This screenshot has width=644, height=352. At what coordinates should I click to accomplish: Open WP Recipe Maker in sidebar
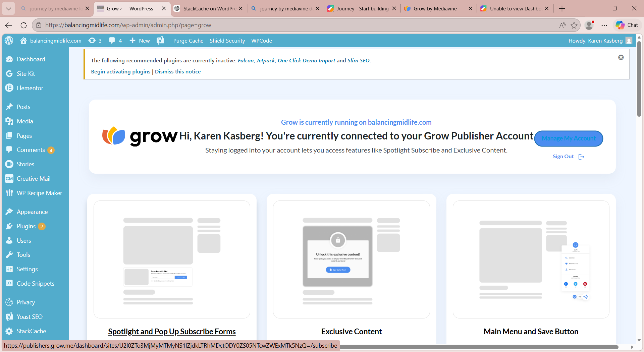[x=39, y=193]
